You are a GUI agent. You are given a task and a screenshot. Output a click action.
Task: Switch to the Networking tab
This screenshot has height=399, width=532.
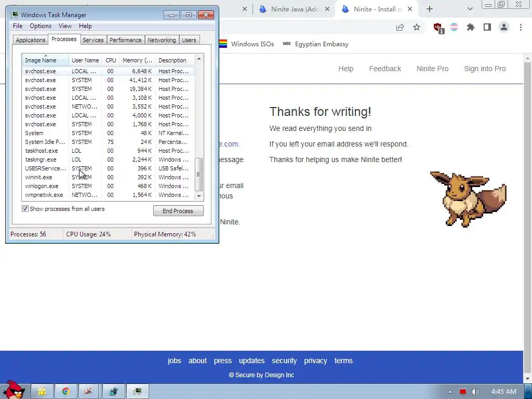(x=162, y=40)
